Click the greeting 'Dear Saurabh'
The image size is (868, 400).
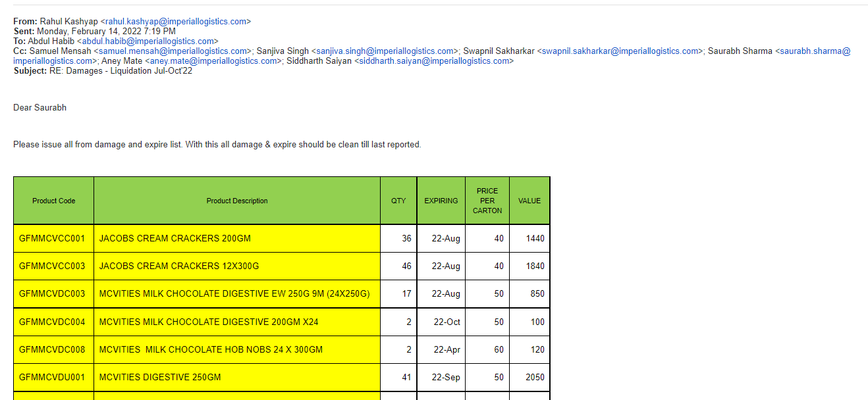(x=40, y=107)
